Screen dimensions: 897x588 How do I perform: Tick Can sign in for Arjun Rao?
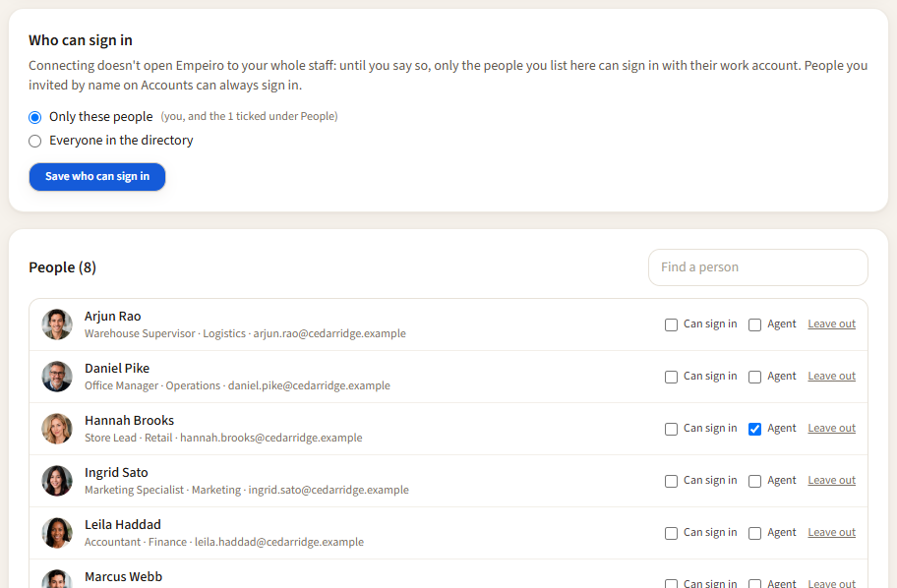671,324
